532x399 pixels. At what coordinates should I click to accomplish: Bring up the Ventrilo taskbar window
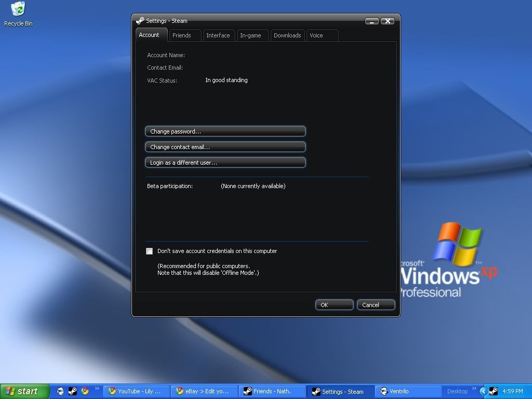pos(408,392)
